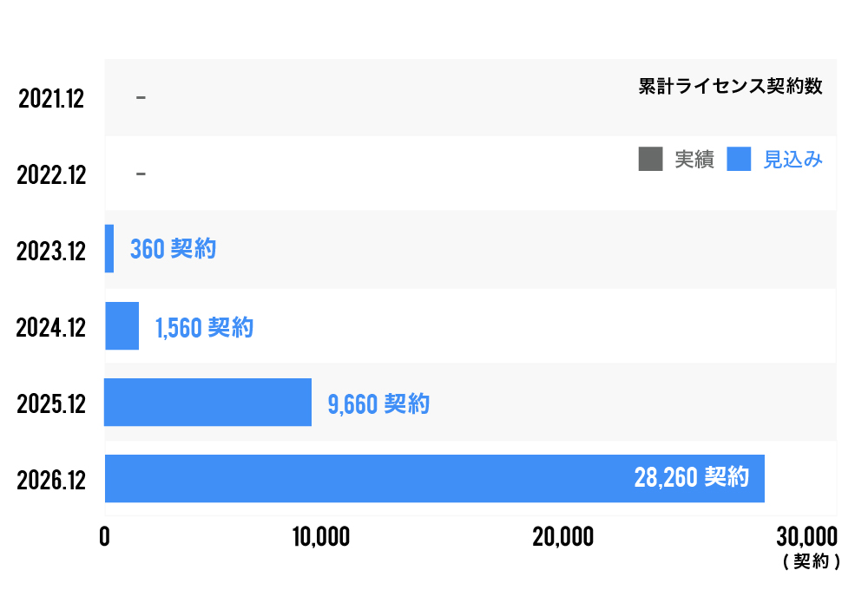Click the 2021.12 axis label
Screen dimensions: 868x590
(x=51, y=99)
